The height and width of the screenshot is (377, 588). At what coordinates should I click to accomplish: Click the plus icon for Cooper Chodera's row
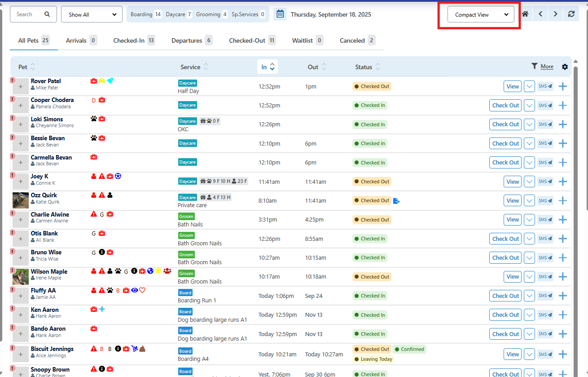click(x=563, y=106)
